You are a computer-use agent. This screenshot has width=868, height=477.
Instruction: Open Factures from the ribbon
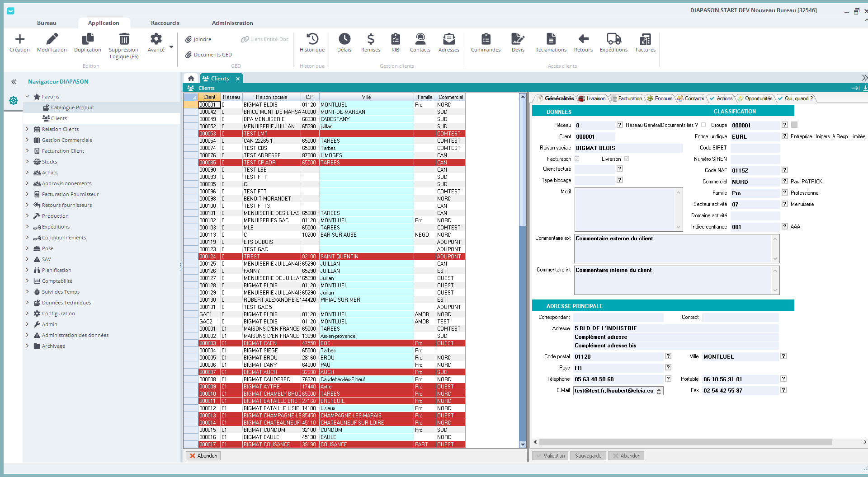click(645, 39)
